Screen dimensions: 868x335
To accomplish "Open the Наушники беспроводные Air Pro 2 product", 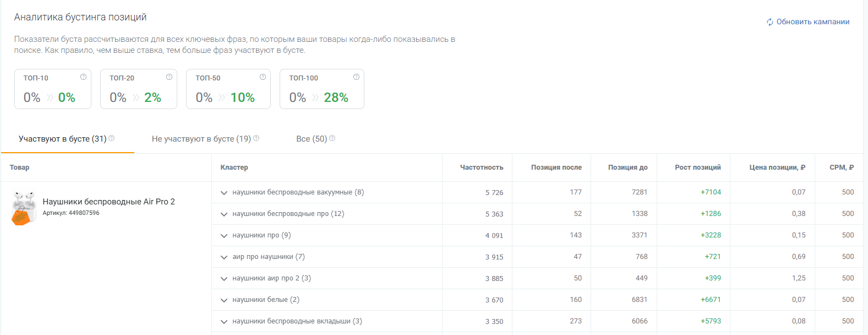I will (x=108, y=202).
